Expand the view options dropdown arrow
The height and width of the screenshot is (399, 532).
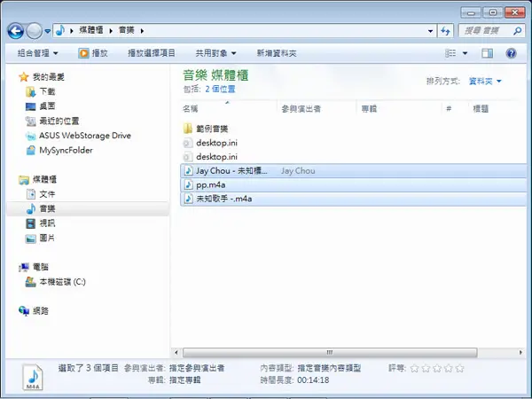point(465,53)
